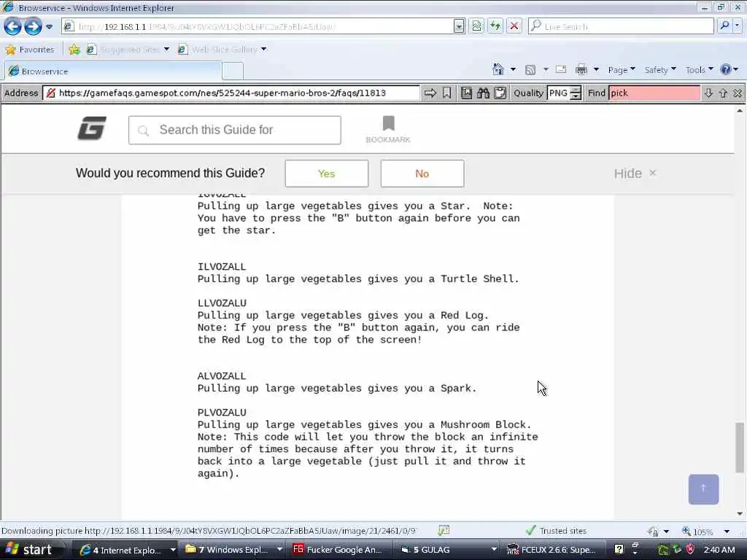Image resolution: width=747 pixels, height=560 pixels.
Task: Click the 'Search this Guide for' box
Action: (x=234, y=130)
